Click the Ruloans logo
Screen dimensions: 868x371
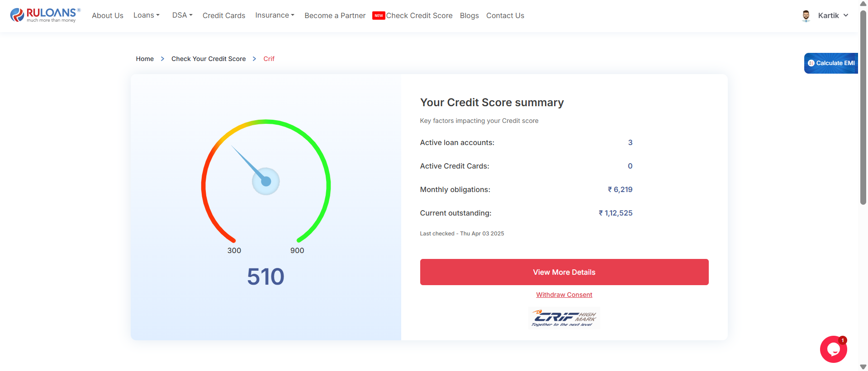(45, 15)
